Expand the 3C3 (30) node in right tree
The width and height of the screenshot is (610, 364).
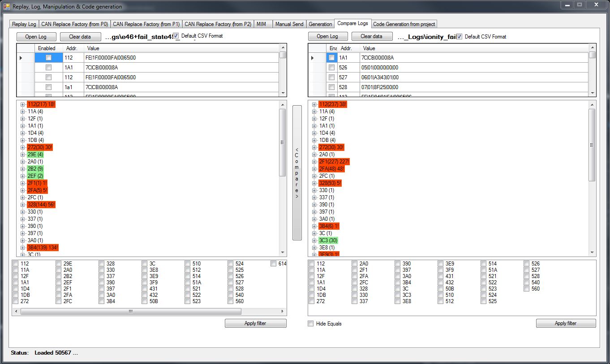point(314,240)
